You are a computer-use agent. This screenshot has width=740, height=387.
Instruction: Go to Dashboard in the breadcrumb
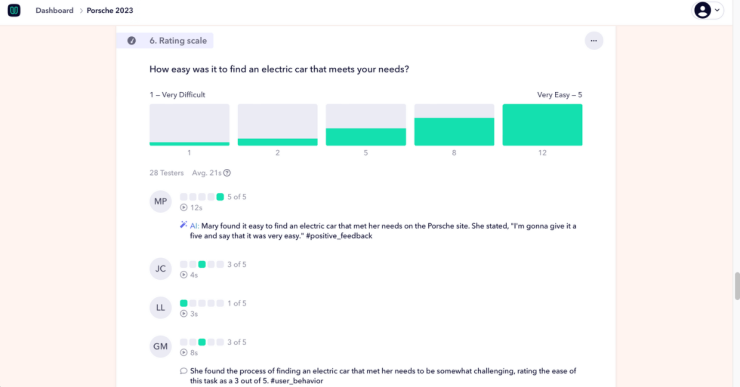pyautogui.click(x=54, y=10)
